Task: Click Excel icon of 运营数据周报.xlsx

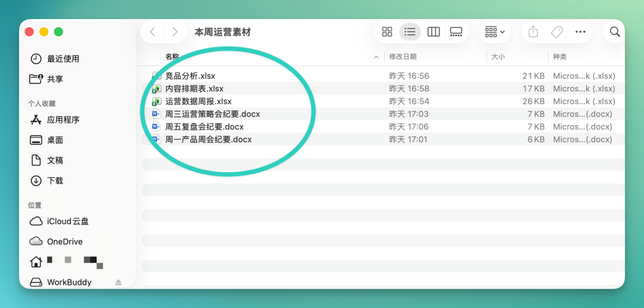Action: [156, 101]
